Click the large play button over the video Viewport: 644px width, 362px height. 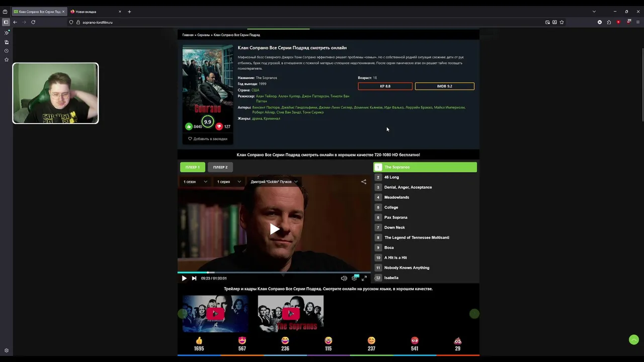274,229
